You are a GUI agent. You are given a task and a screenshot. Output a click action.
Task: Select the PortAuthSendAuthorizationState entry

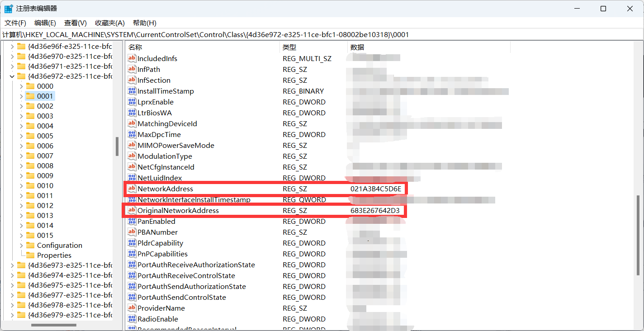(x=192, y=286)
